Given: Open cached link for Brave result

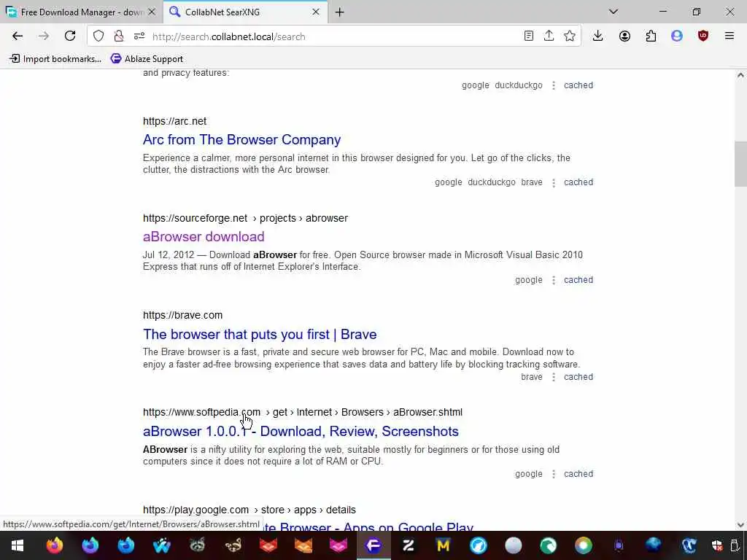Looking at the screenshot, I should click(578, 377).
